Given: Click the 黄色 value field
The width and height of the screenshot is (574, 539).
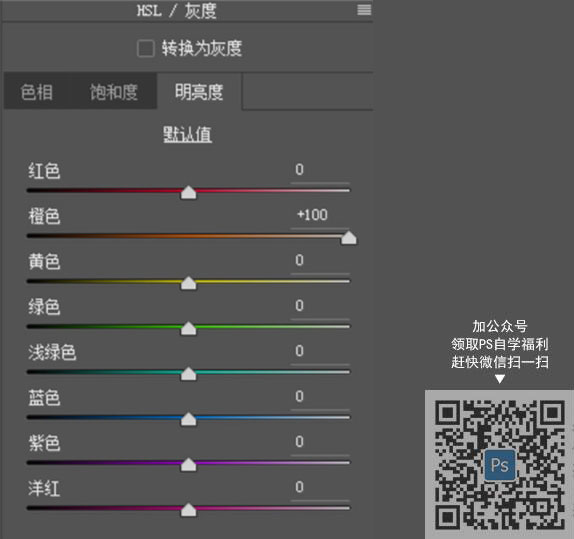Looking at the screenshot, I should [320, 262].
